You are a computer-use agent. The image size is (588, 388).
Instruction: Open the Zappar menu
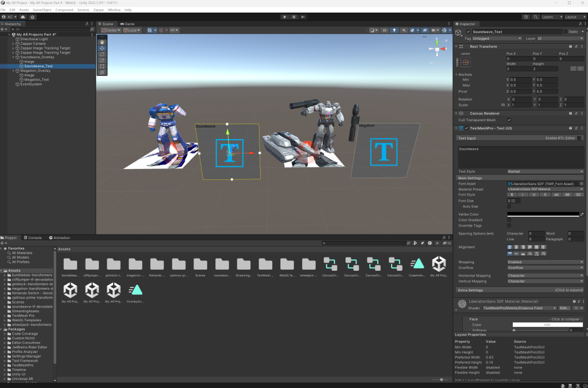coord(99,10)
